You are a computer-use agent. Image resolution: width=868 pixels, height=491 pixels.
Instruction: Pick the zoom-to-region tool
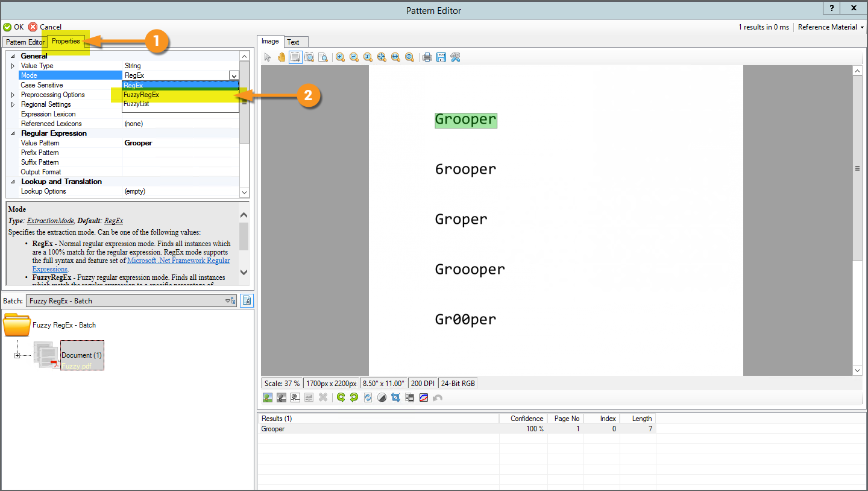click(309, 57)
